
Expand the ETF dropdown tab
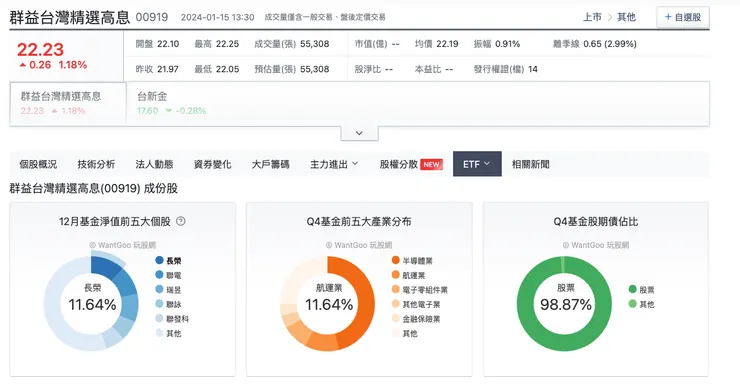pyautogui.click(x=477, y=164)
